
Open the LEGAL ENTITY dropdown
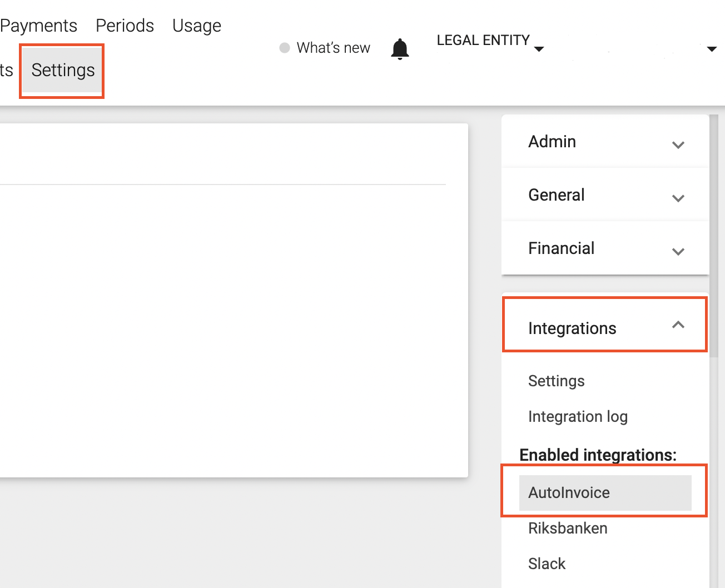[x=489, y=41]
